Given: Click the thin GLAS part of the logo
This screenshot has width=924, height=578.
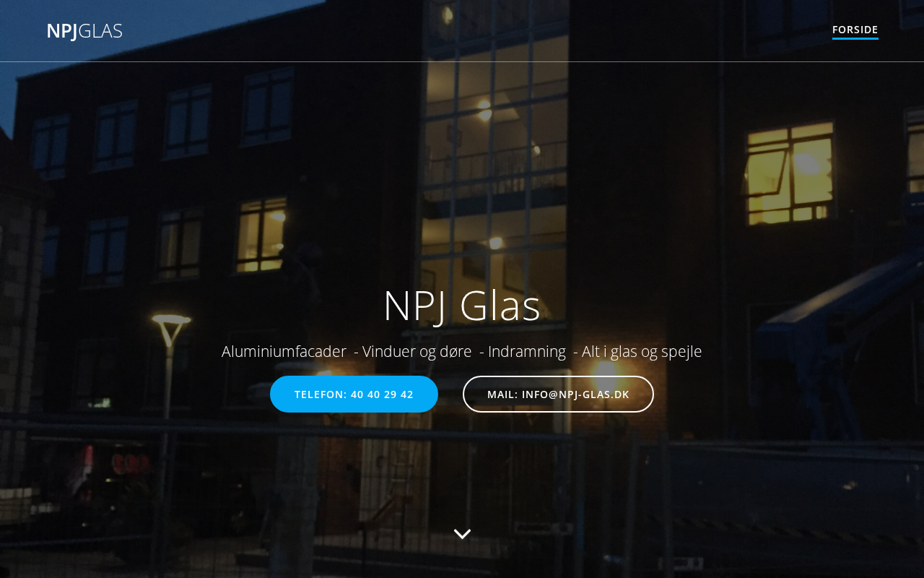Looking at the screenshot, I should pos(100,31).
